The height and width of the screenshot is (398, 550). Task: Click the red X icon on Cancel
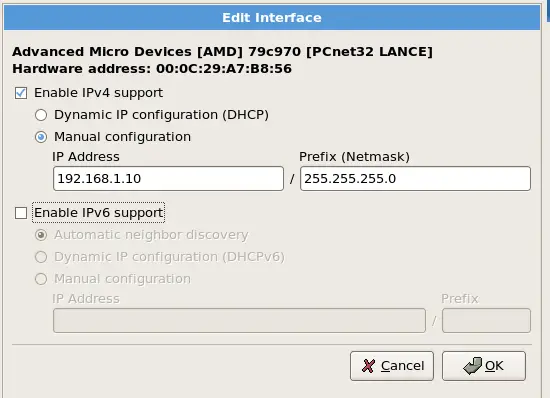[368, 366]
